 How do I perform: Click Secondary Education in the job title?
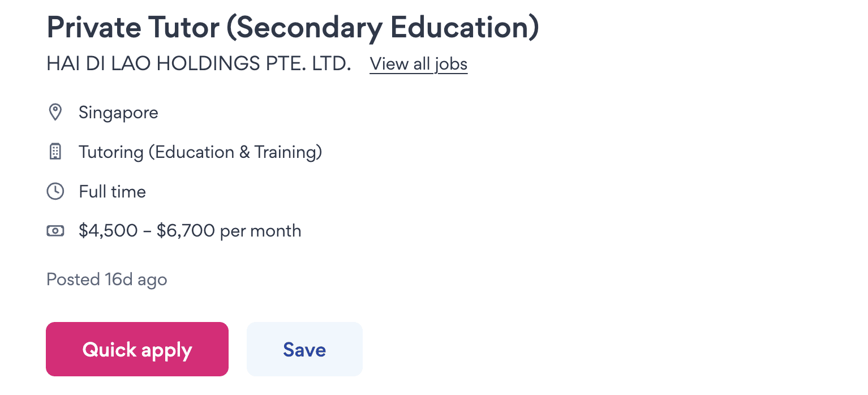[x=382, y=27]
